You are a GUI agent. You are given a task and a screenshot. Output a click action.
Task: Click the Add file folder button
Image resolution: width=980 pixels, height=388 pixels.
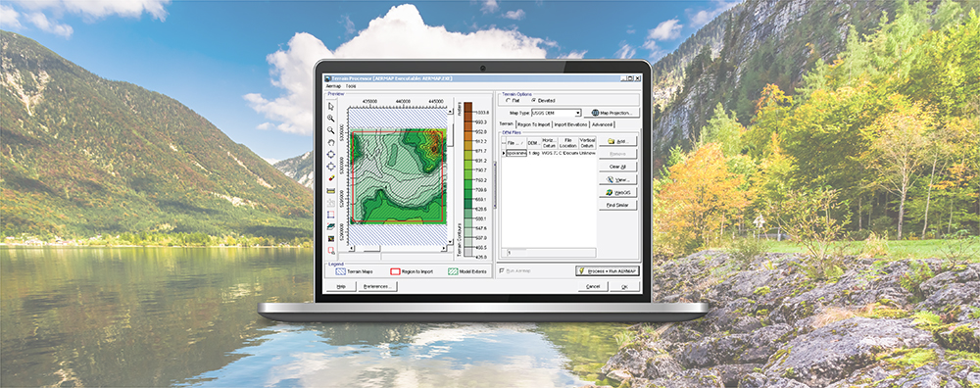click(617, 141)
